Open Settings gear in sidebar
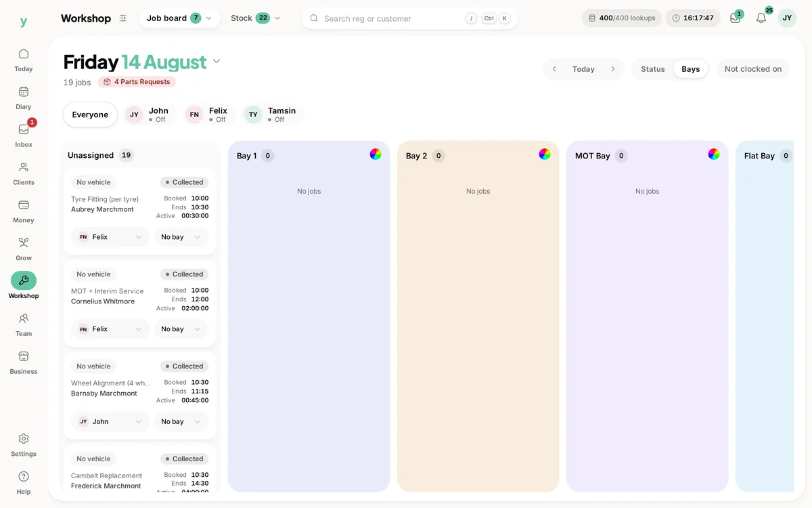812x508 pixels. (24, 439)
